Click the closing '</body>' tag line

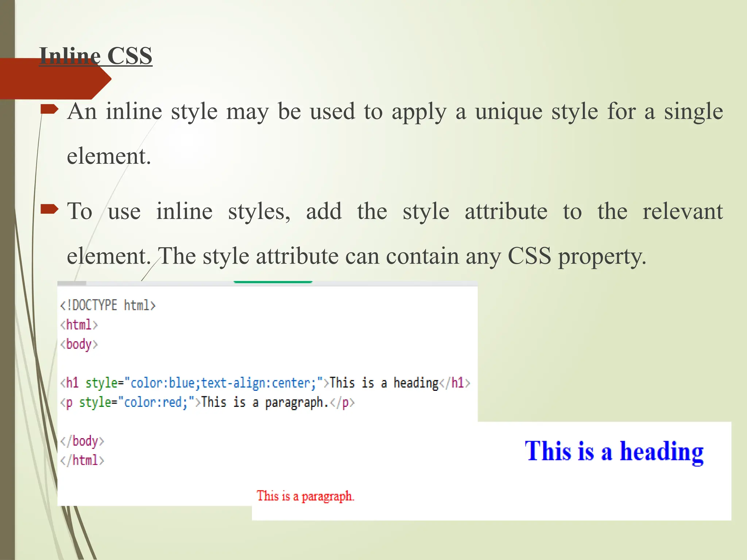[x=82, y=441]
